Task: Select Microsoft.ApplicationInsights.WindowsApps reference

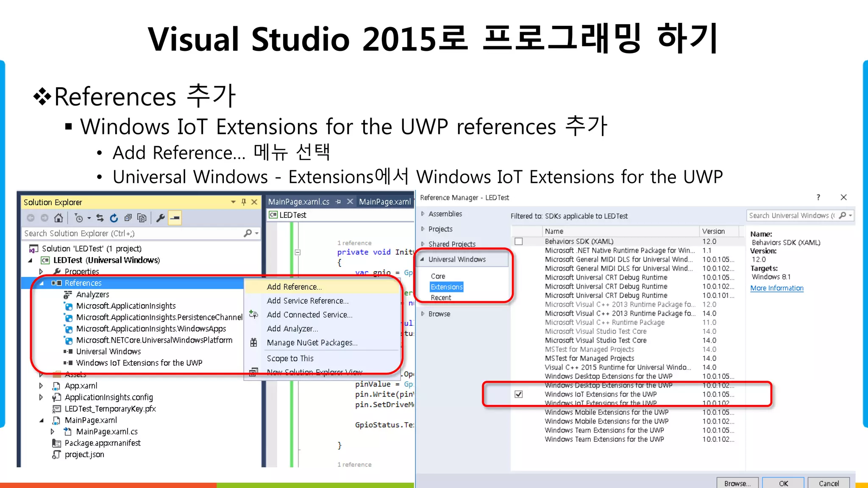Action: pos(151,329)
